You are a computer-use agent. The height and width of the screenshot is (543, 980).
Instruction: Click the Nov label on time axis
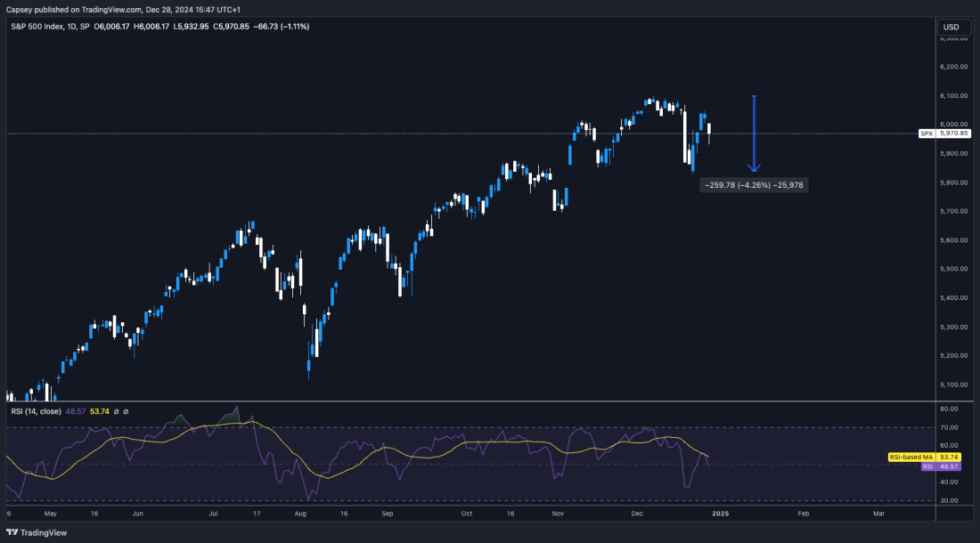coord(558,514)
